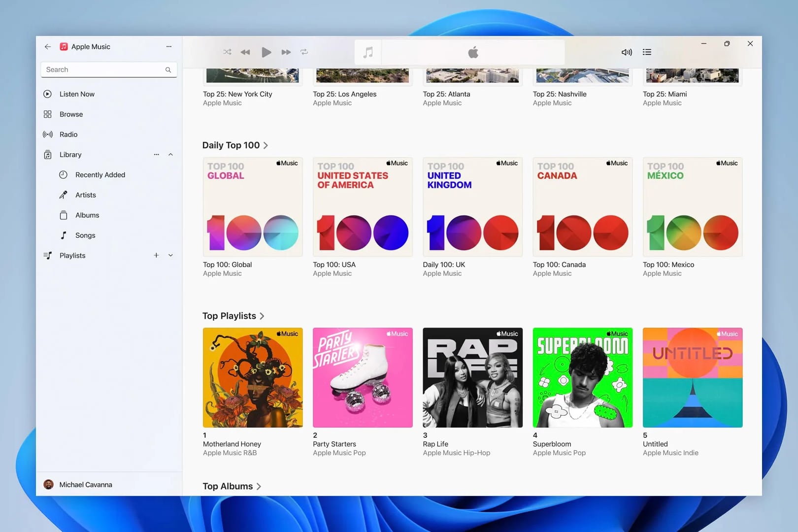Expand the Playlists section
The width and height of the screenshot is (798, 532).
pyautogui.click(x=170, y=255)
